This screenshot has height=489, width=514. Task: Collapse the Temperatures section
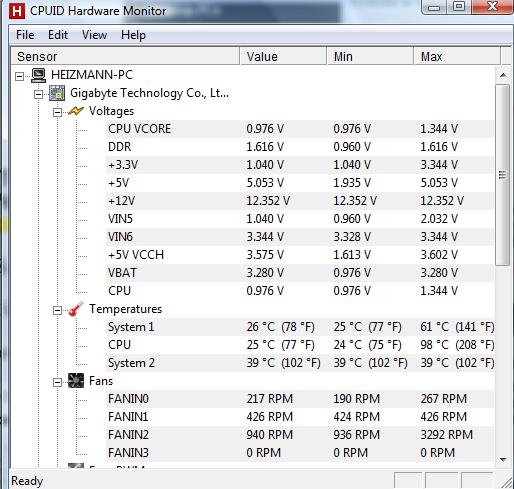pos(57,310)
